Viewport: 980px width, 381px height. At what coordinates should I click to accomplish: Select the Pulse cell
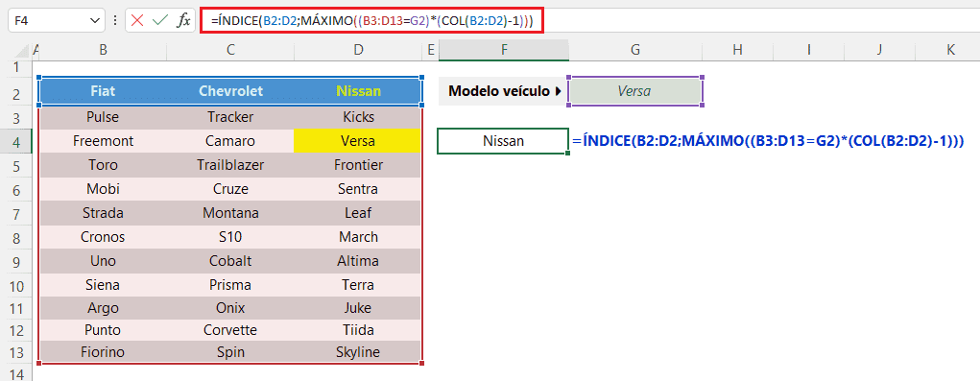tap(103, 117)
